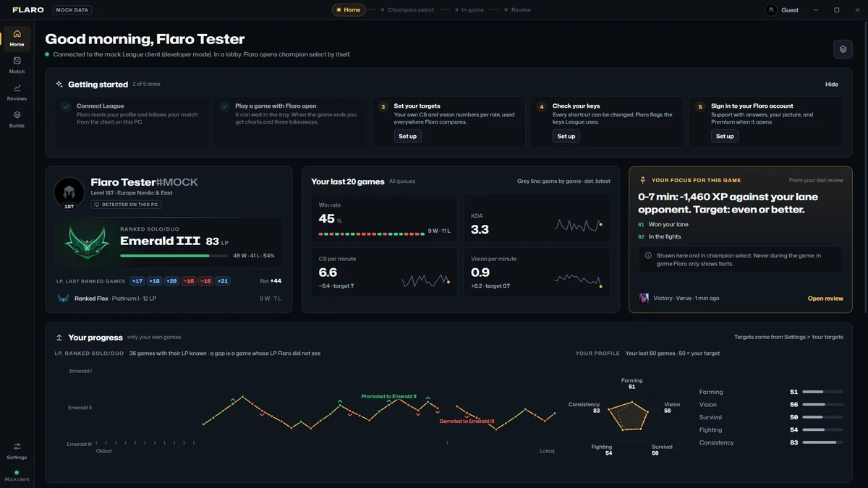Click the Guest profile avatar
The height and width of the screenshot is (488, 868).
[771, 10]
